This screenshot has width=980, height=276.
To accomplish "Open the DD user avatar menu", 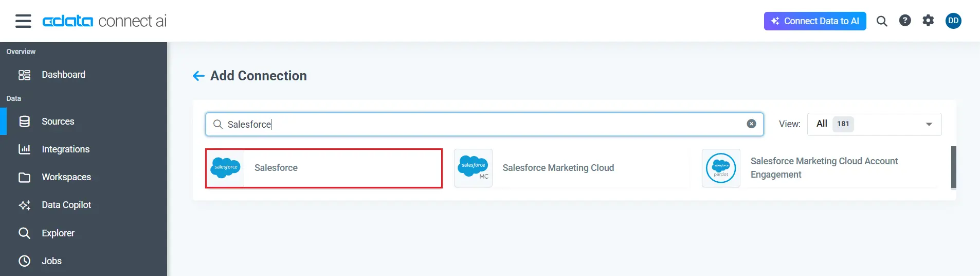I will pyautogui.click(x=953, y=21).
